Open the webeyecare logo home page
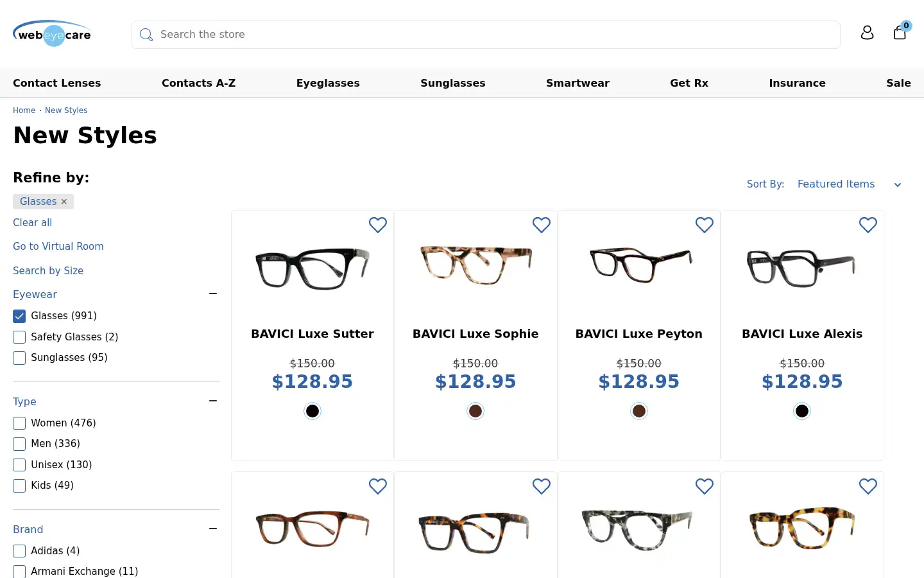Screen dimensions: 924x578 52,33
